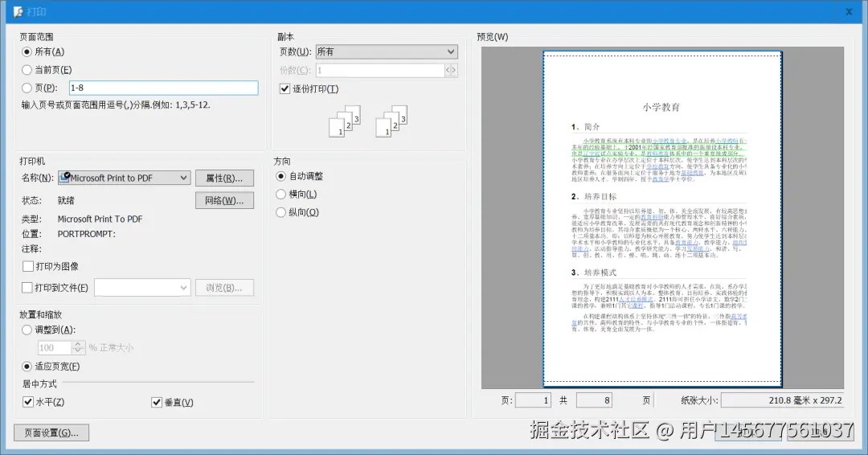This screenshot has height=455, width=868.
Task: Choose 纵向(O) portrait orientation
Action: pyautogui.click(x=280, y=212)
